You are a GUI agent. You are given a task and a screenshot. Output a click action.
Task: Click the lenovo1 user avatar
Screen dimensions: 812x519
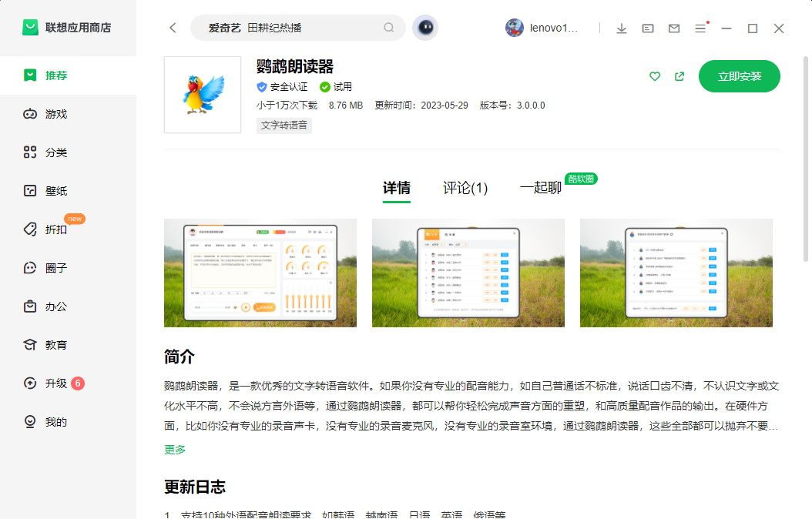(514, 28)
